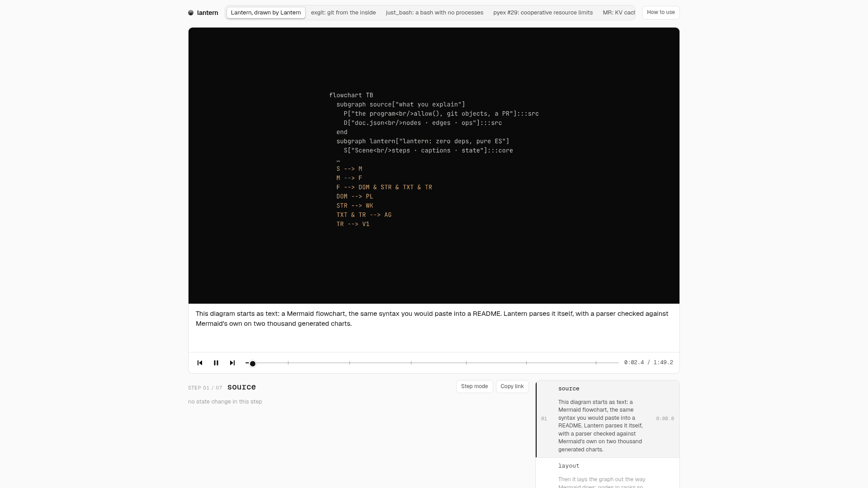Image resolution: width=868 pixels, height=488 pixels.
Task: Click the 'source' step heading beside STEP 01 / 07
Action: [x=241, y=387]
